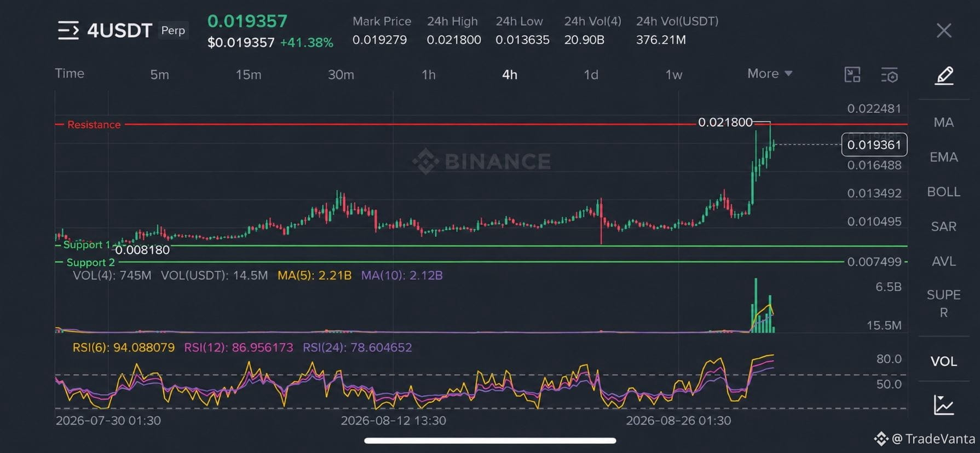Click the Mark Price value 0.019279
Screen dimensions: 980x453
click(x=379, y=40)
